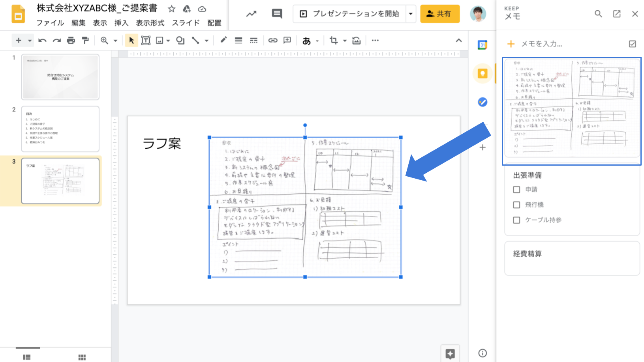Open more toolbar options ellipsis
Viewport: 644px width, 362px height.
click(x=375, y=40)
